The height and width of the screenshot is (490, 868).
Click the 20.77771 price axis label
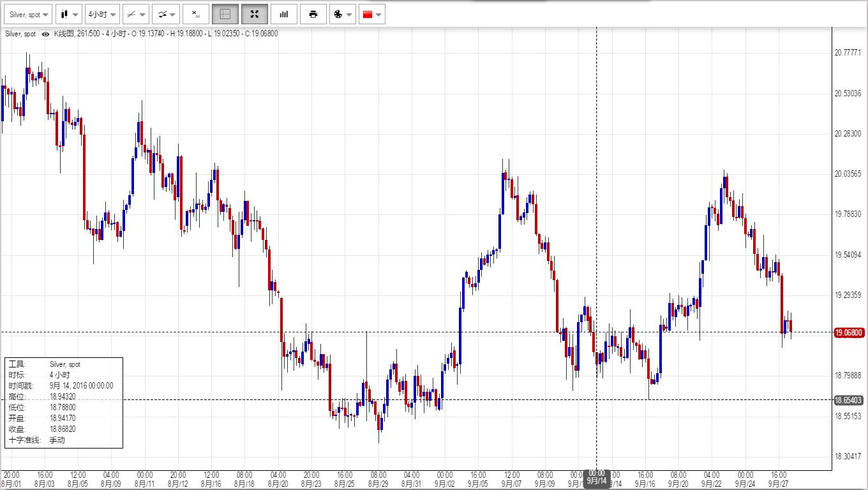point(848,53)
